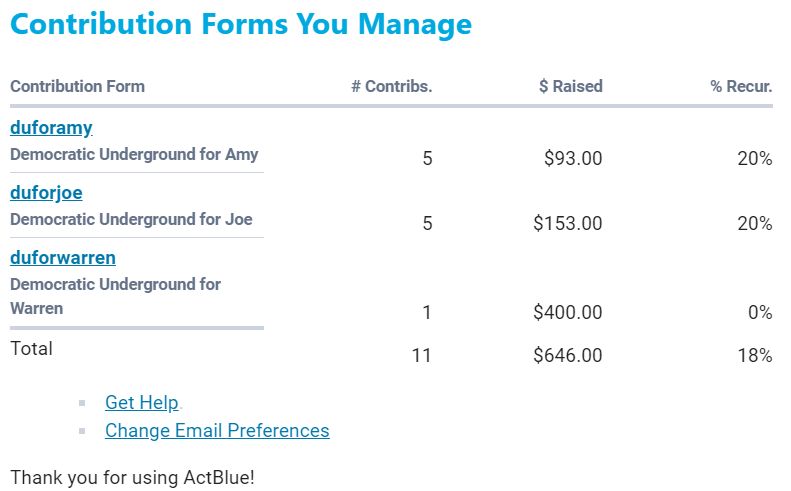This screenshot has height=491, width=791.
Task: Click the Thank you for using ActBlue text
Action: 132,477
